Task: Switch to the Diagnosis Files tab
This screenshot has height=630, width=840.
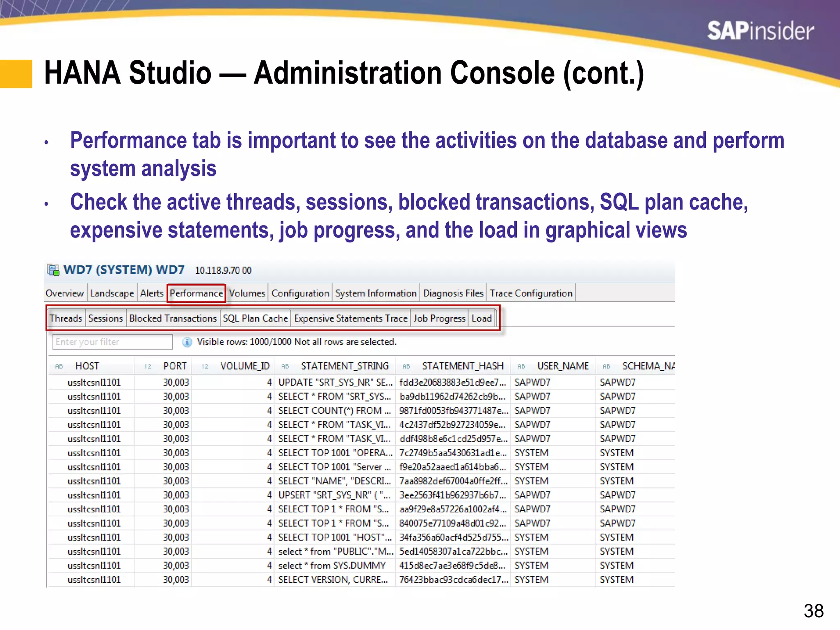Action: pos(453,293)
